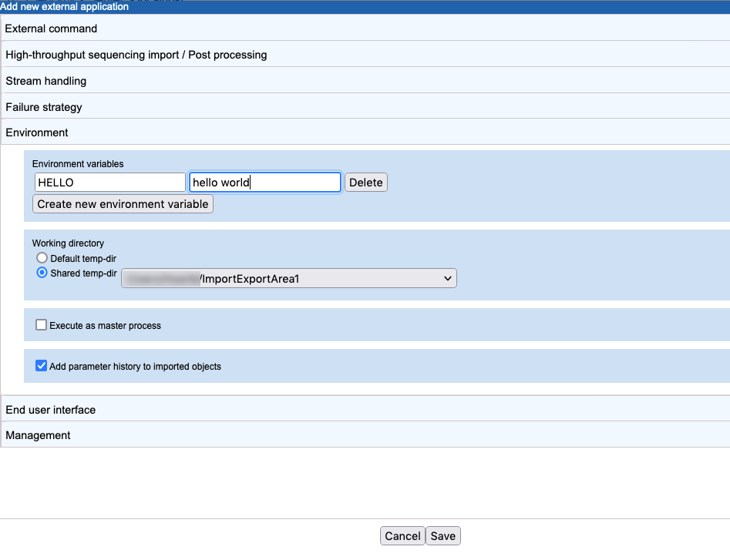Viewport: 730px width, 560px height.
Task: Open the Management section
Action: pyautogui.click(x=39, y=435)
